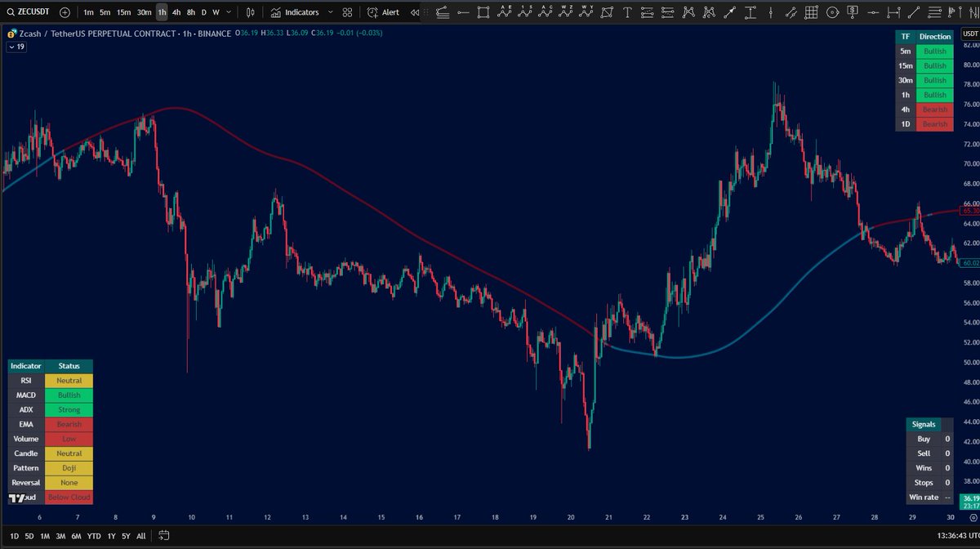Click the 65.30 red price label
The width and height of the screenshot is (980, 549).
[970, 211]
